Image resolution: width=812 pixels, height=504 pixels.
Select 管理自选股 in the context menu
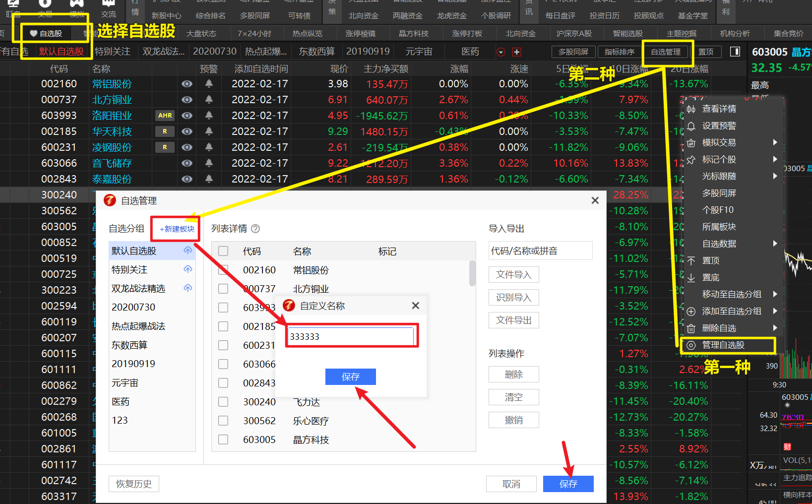729,345
